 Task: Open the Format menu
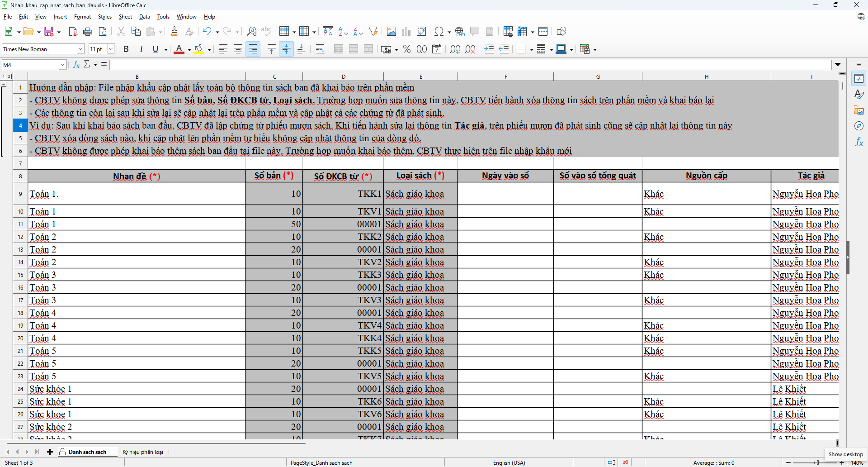[82, 17]
